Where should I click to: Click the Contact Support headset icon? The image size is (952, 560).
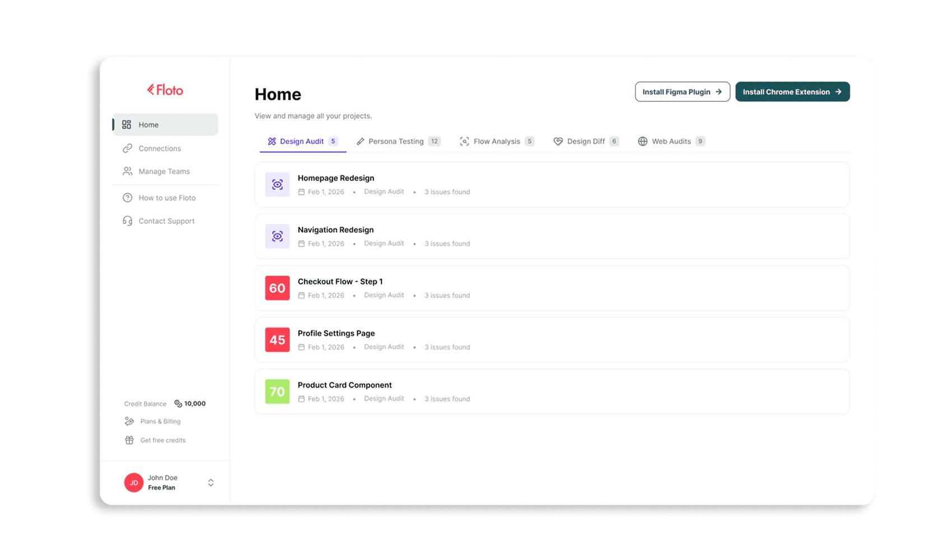128,221
